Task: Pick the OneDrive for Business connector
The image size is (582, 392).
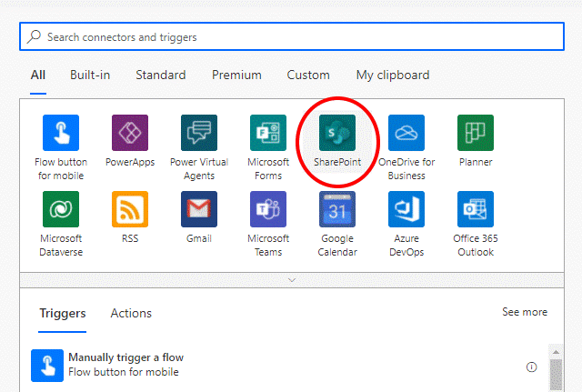Action: click(x=406, y=133)
